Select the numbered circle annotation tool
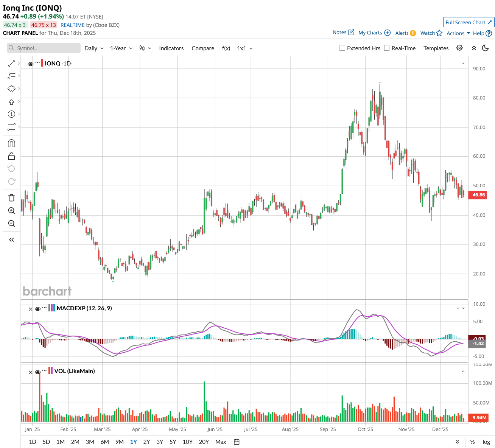The image size is (495, 448). click(11, 114)
